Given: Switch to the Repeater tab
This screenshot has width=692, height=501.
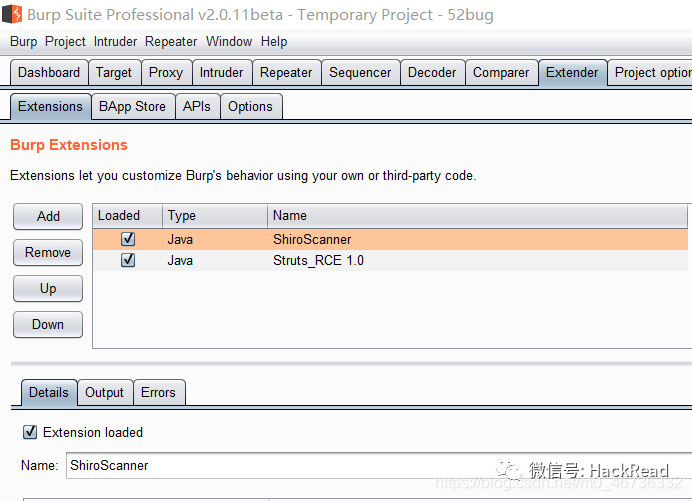Looking at the screenshot, I should coord(286,72).
